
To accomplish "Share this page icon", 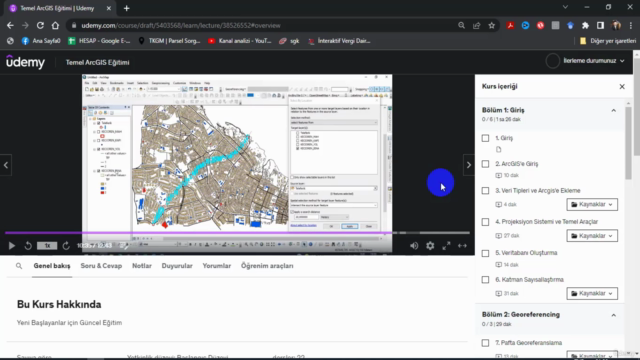I will point(476,25).
